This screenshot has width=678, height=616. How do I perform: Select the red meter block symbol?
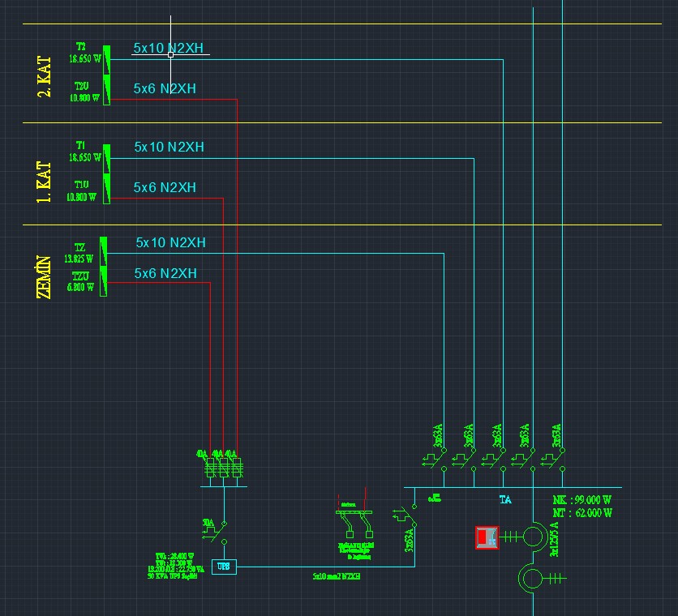[487, 537]
